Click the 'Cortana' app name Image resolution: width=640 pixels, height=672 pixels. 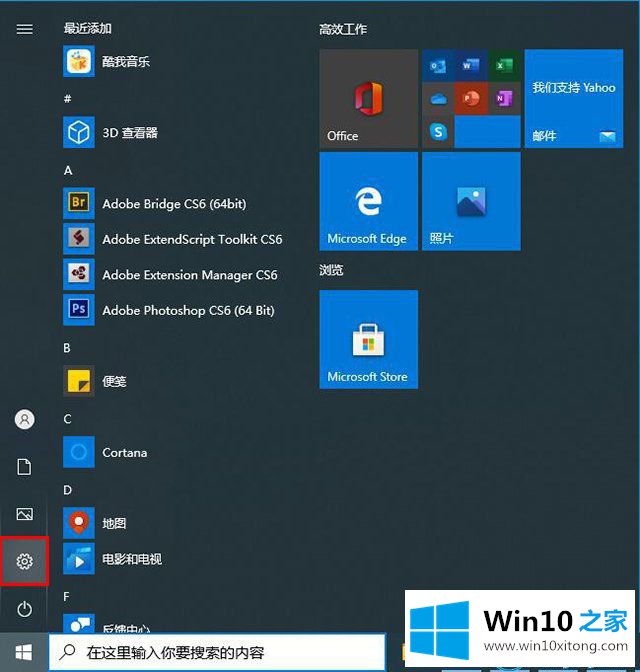coord(125,453)
